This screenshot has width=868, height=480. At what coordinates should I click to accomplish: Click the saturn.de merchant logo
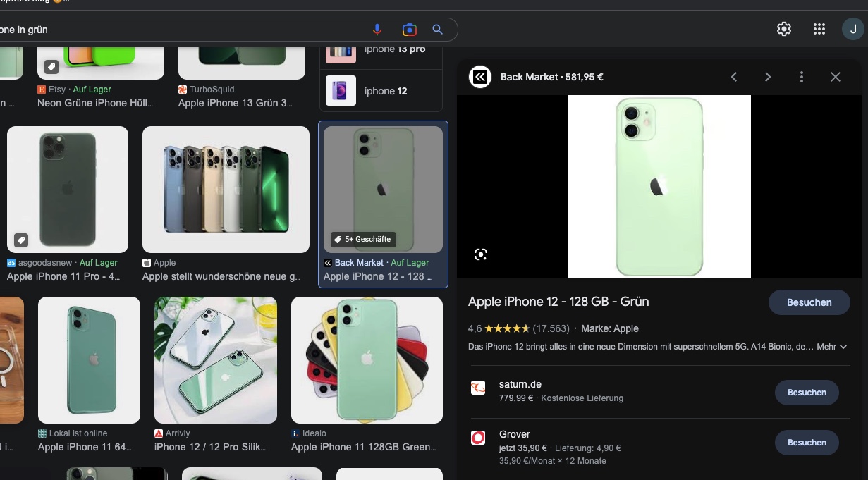[x=478, y=388]
